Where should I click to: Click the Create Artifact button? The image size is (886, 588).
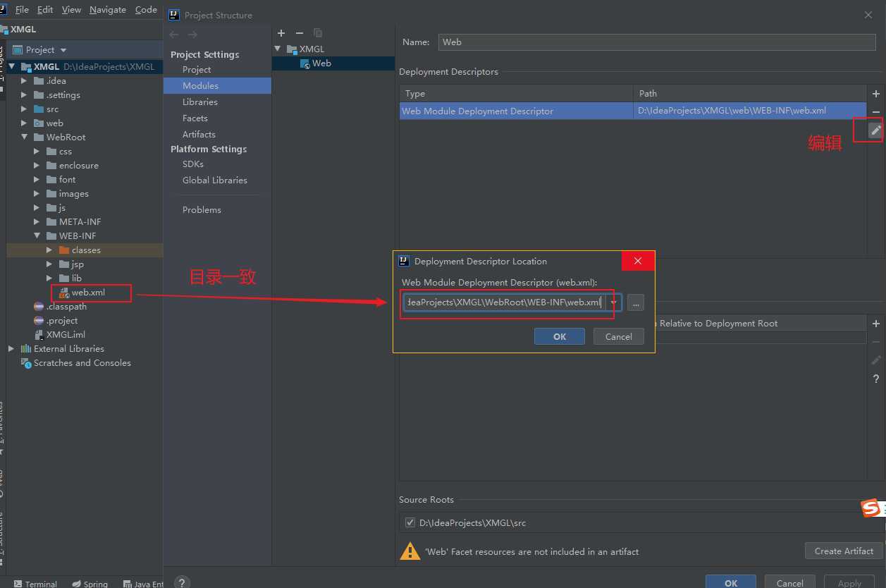844,551
